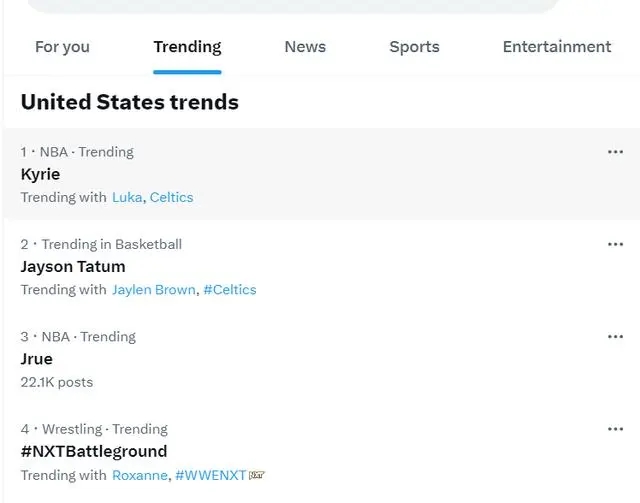Click the Roxanne related trend link
The image size is (640, 503).
click(140, 475)
